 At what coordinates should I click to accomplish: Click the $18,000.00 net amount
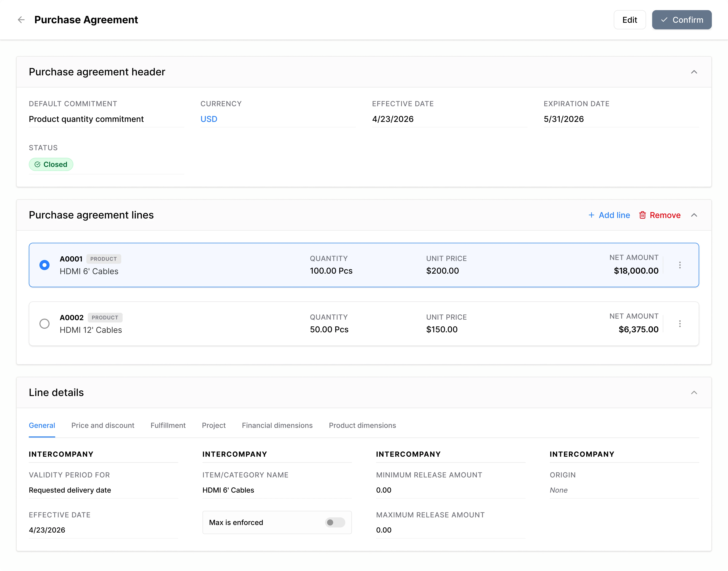click(x=636, y=271)
